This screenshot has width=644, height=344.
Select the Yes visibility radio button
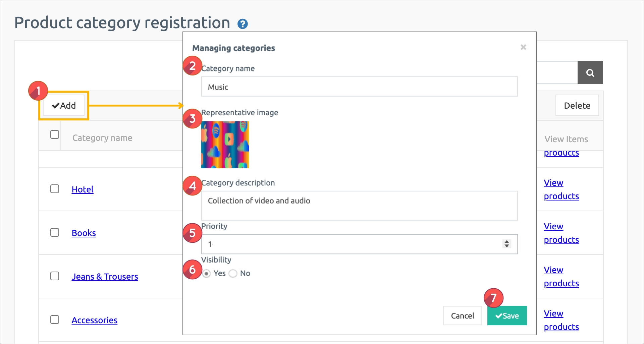click(x=207, y=274)
